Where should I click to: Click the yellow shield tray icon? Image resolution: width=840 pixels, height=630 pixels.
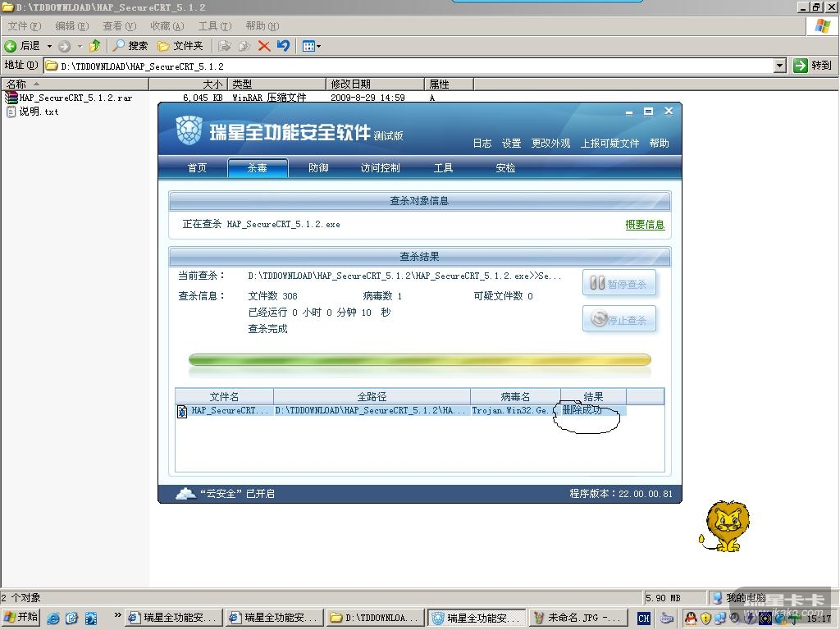tap(705, 619)
